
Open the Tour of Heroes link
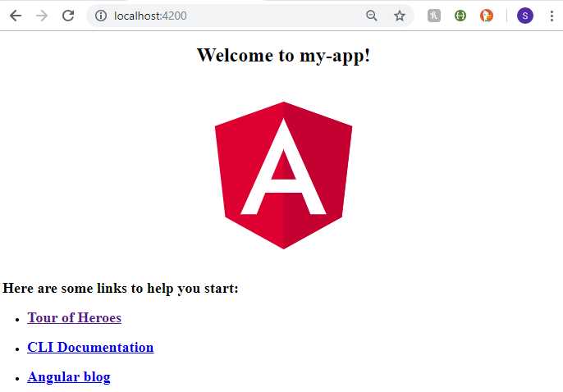(75, 317)
